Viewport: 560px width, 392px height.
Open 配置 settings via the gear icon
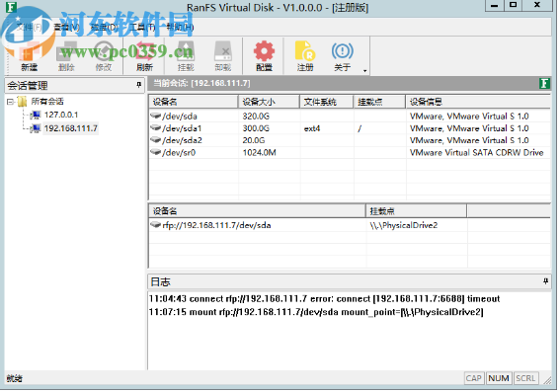click(x=264, y=56)
